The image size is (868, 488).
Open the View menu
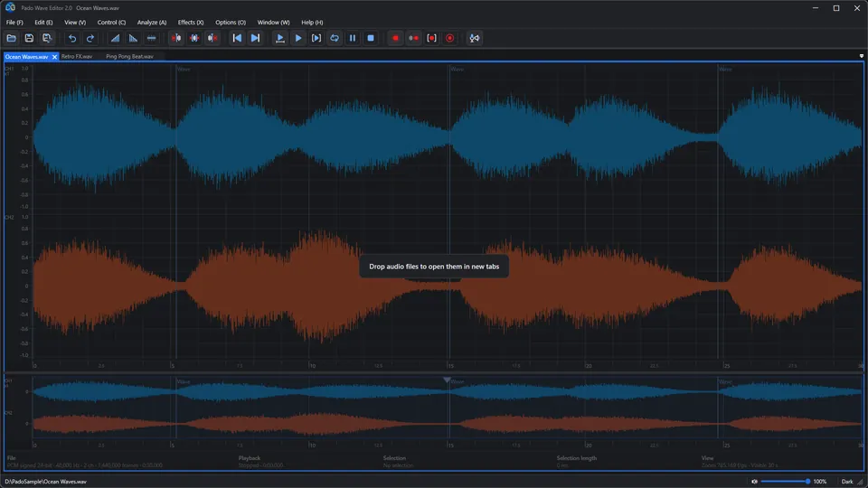coord(75,22)
